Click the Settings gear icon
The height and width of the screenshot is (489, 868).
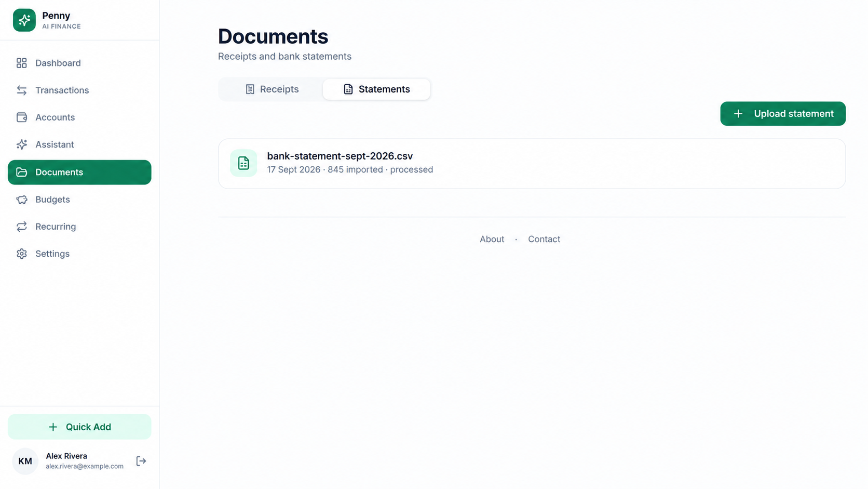pyautogui.click(x=21, y=254)
